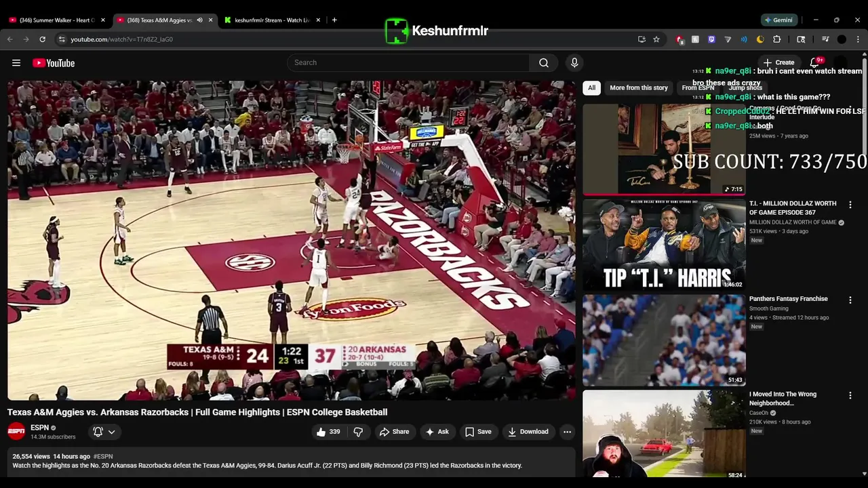Open options for T.I. Million Dollaz video
The width and height of the screenshot is (868, 488).
pyautogui.click(x=850, y=205)
